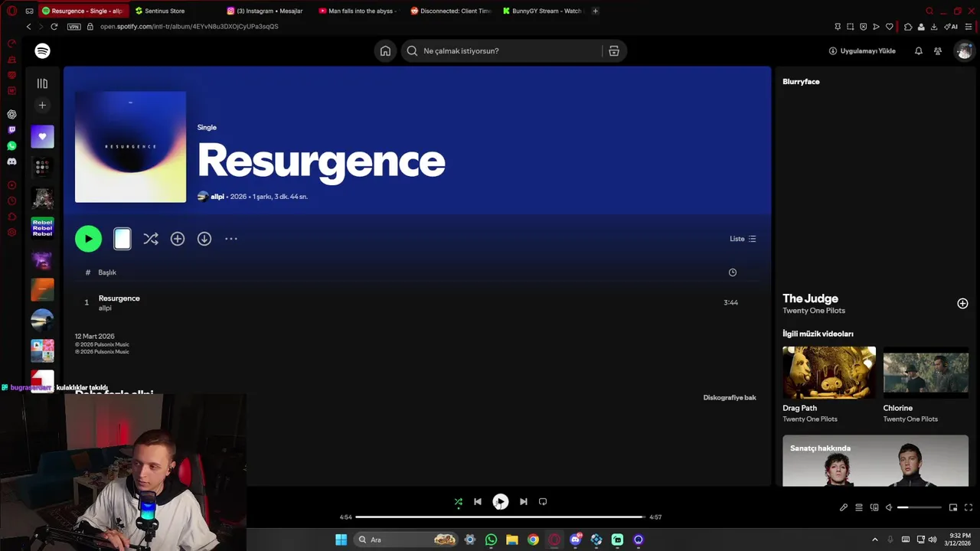Adjust the volume slider
This screenshot has width=980, height=551.
[920, 507]
